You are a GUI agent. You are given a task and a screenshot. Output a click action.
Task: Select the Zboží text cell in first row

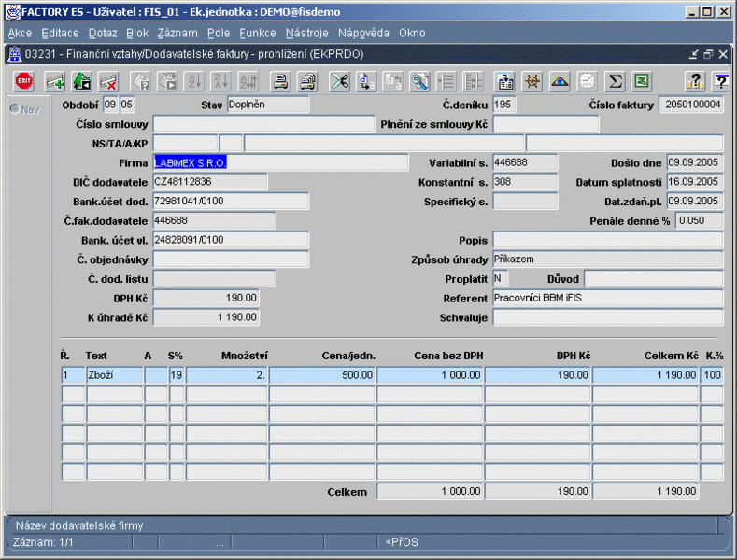click(x=114, y=374)
